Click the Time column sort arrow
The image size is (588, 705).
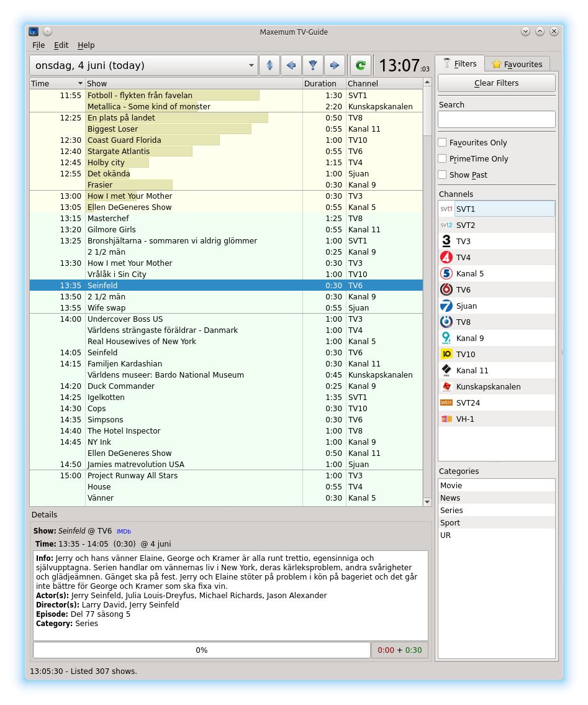coord(80,83)
